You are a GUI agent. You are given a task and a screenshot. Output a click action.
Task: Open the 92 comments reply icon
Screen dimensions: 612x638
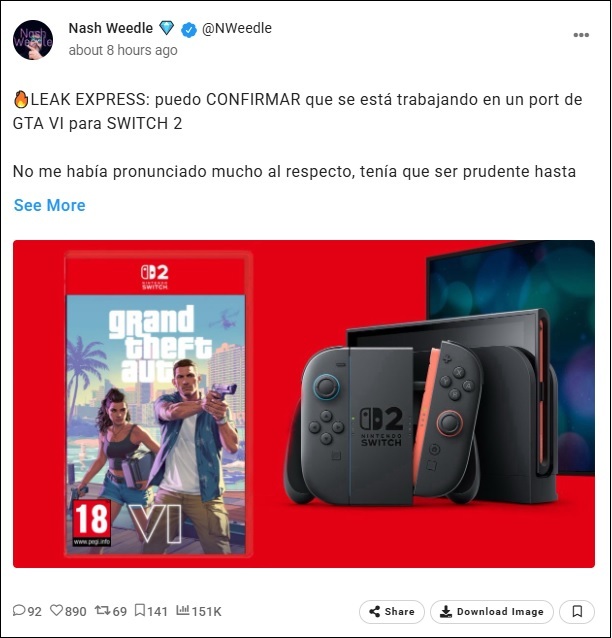pyautogui.click(x=19, y=610)
